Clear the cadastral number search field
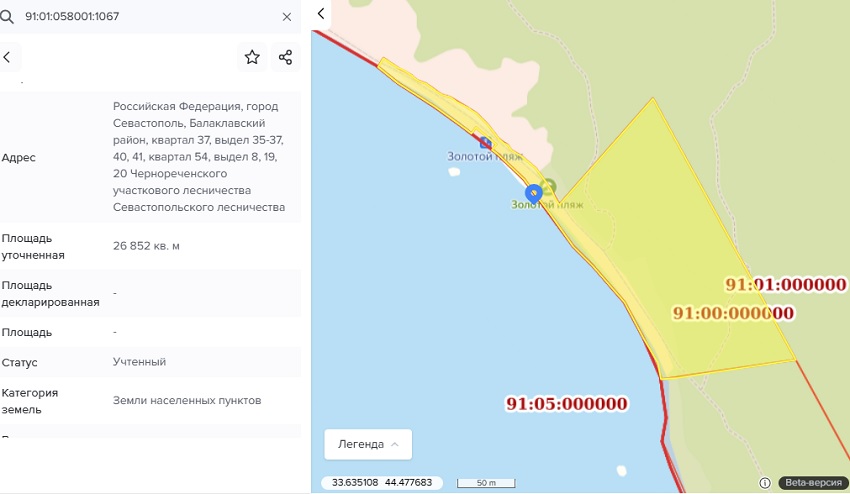The image size is (850, 494). click(x=287, y=17)
